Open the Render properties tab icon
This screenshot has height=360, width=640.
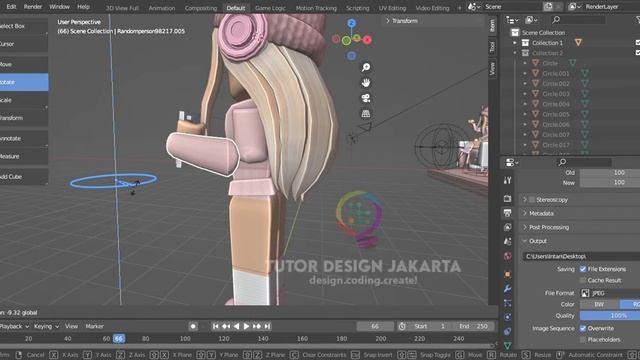(x=508, y=198)
